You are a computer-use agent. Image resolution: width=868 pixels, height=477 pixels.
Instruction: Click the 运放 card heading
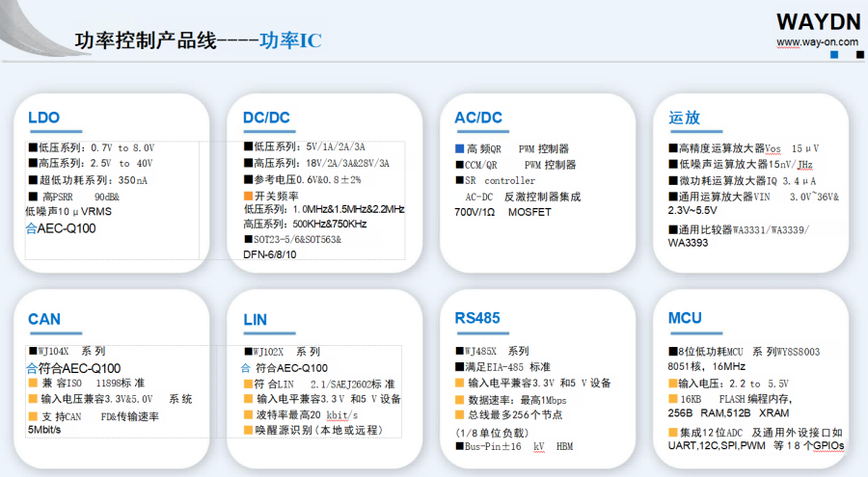[x=684, y=118]
